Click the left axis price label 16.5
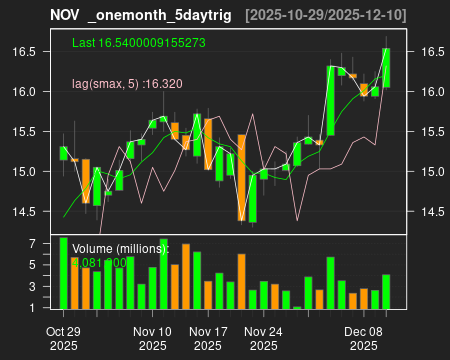Screen dimensions: 450x360 (x=24, y=52)
